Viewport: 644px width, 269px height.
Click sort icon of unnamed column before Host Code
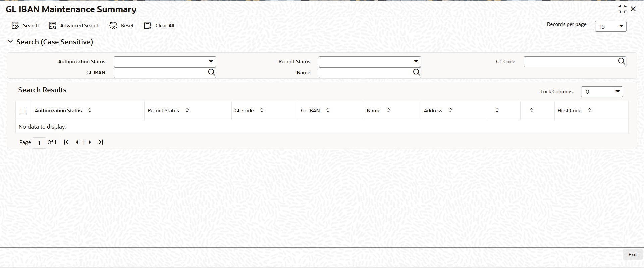click(531, 110)
